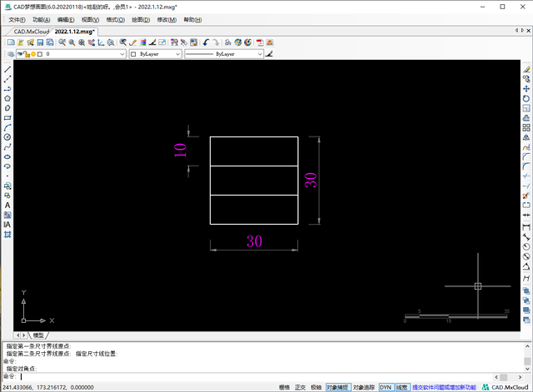The height and width of the screenshot is (392, 533).
Task: Click the Redo arrow icon
Action: 216,42
